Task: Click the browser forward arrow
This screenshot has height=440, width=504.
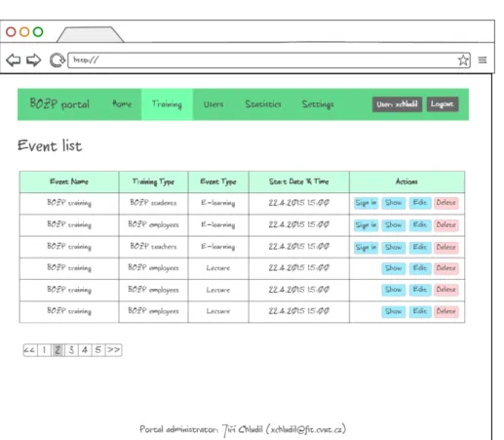Action: coord(34,60)
